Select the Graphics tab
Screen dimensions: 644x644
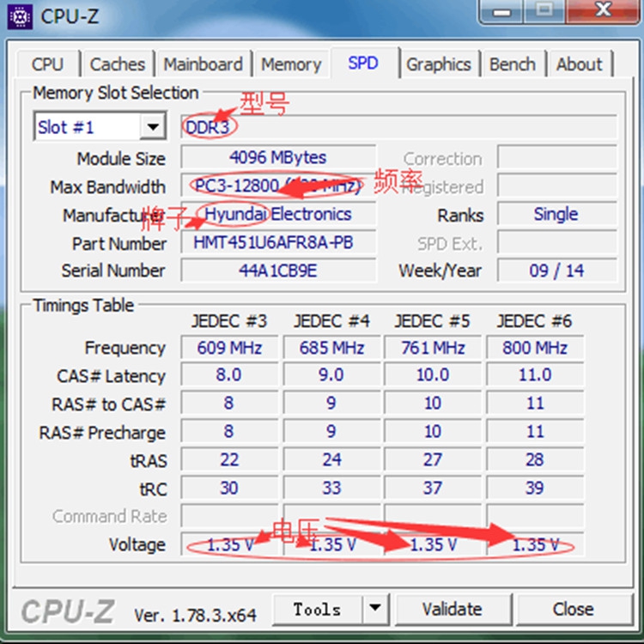click(439, 64)
